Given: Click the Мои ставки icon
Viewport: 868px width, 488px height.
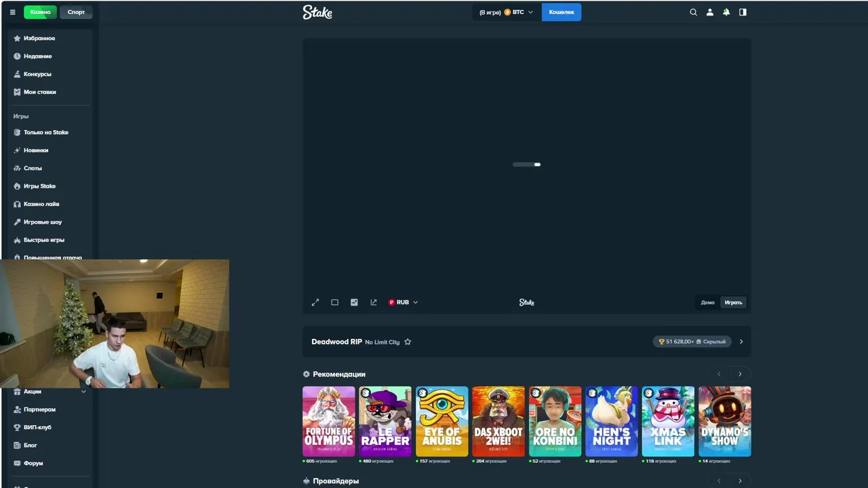Looking at the screenshot, I should [18, 91].
